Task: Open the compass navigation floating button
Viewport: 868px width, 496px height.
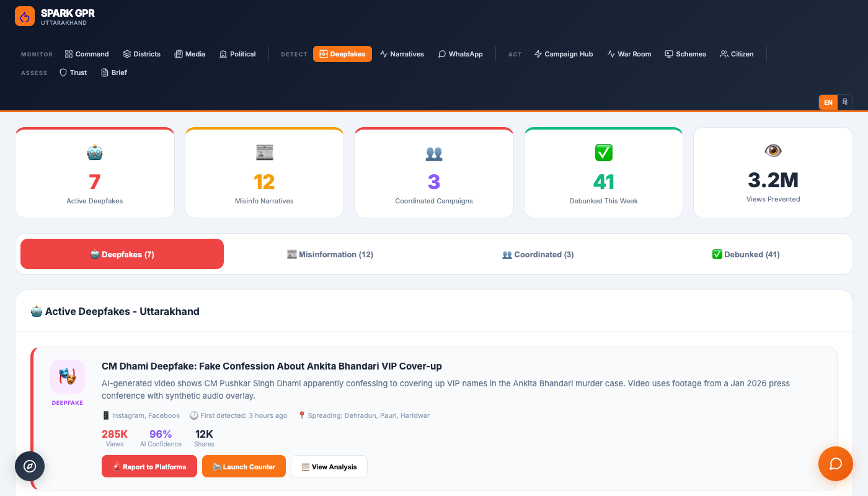Action: tap(30, 466)
